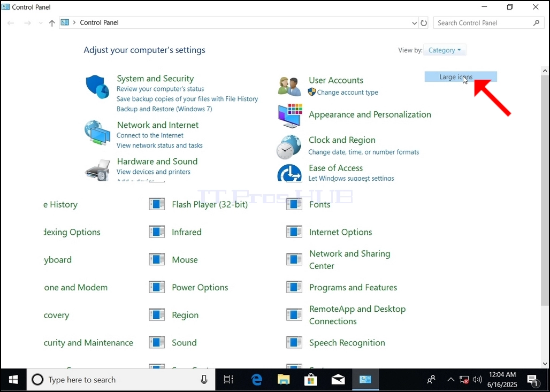Expand the address bar history dropdown
This screenshot has height=392, width=550.
tap(414, 23)
